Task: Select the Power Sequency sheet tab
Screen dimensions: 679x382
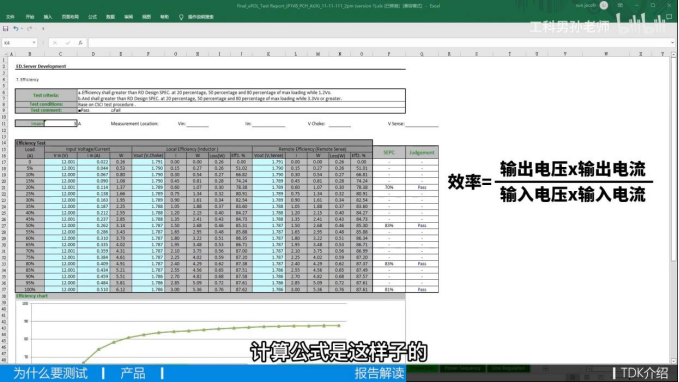Action: tap(462, 368)
